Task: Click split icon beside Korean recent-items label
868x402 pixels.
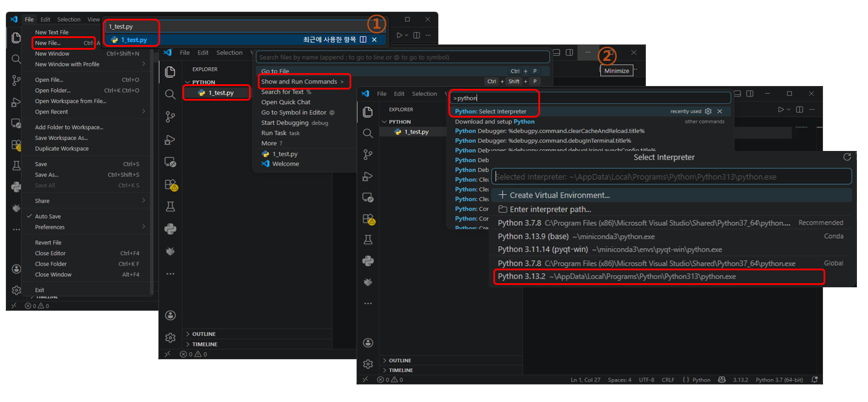Action: pos(363,40)
